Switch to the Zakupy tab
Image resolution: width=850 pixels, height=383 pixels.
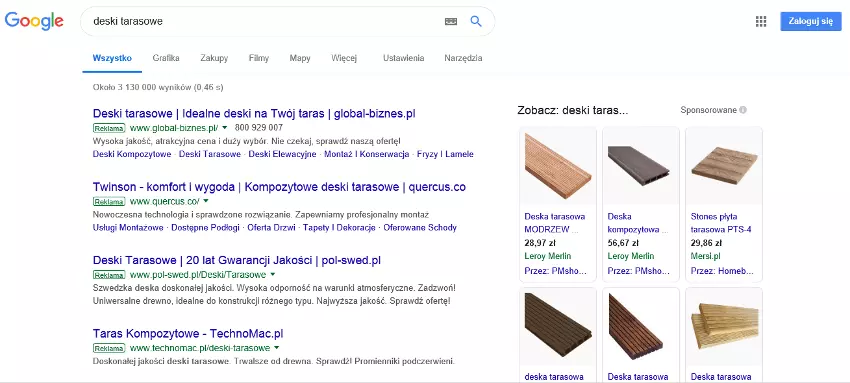coord(214,58)
